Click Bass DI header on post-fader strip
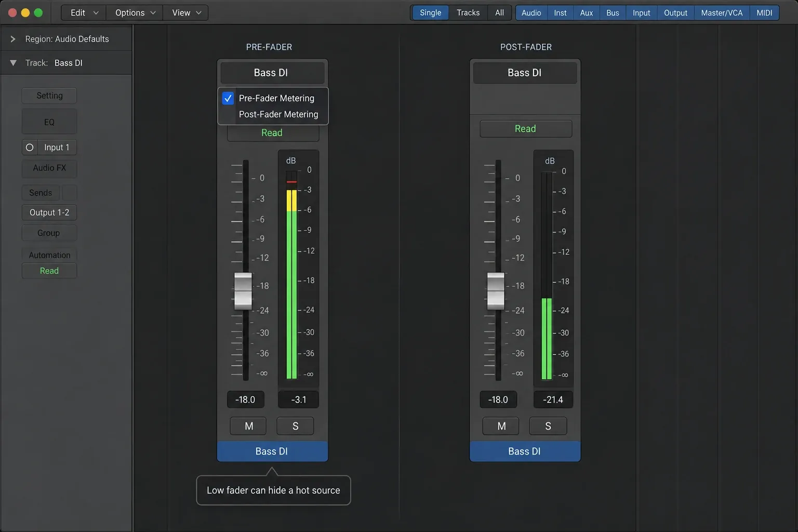798x532 pixels. pyautogui.click(x=525, y=73)
